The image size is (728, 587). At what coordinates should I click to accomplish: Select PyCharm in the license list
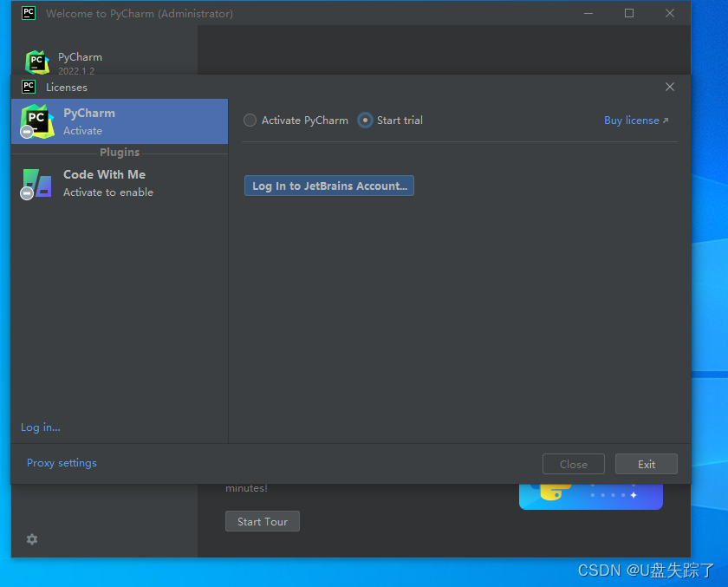click(x=120, y=121)
